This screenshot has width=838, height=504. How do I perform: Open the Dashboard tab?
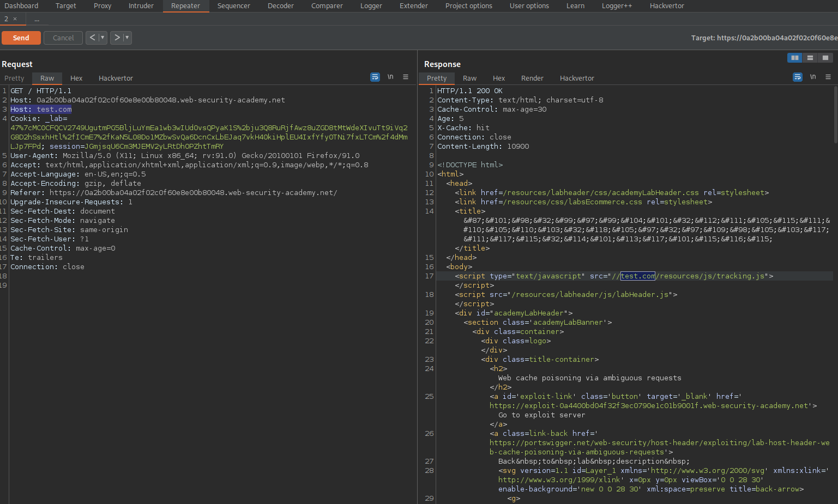(x=21, y=6)
